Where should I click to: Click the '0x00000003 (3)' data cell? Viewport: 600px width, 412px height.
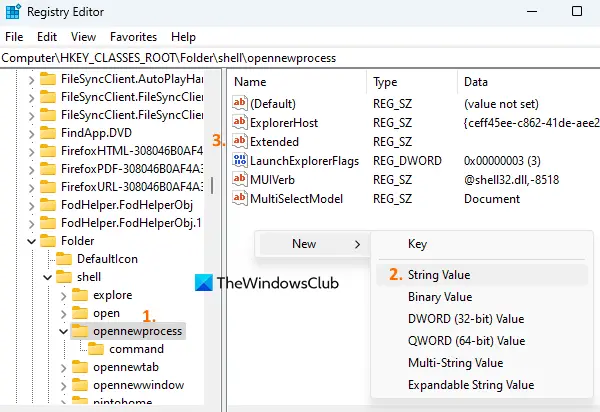pyautogui.click(x=502, y=161)
